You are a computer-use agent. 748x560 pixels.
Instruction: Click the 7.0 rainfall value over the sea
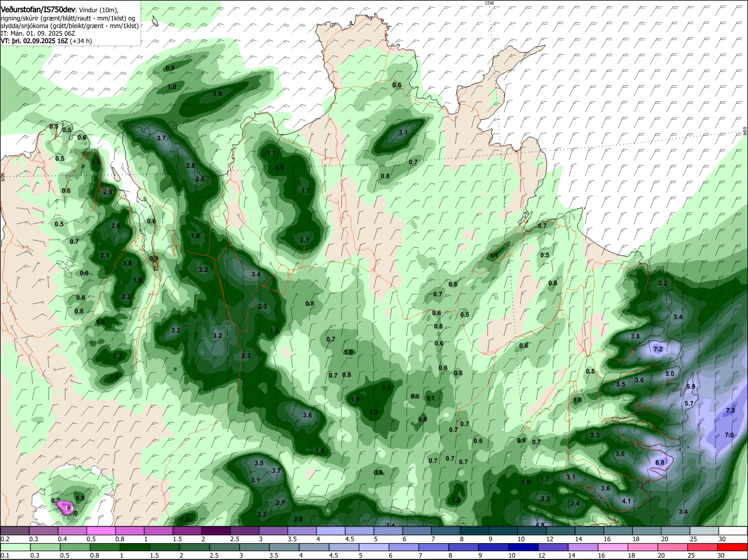coord(729,435)
